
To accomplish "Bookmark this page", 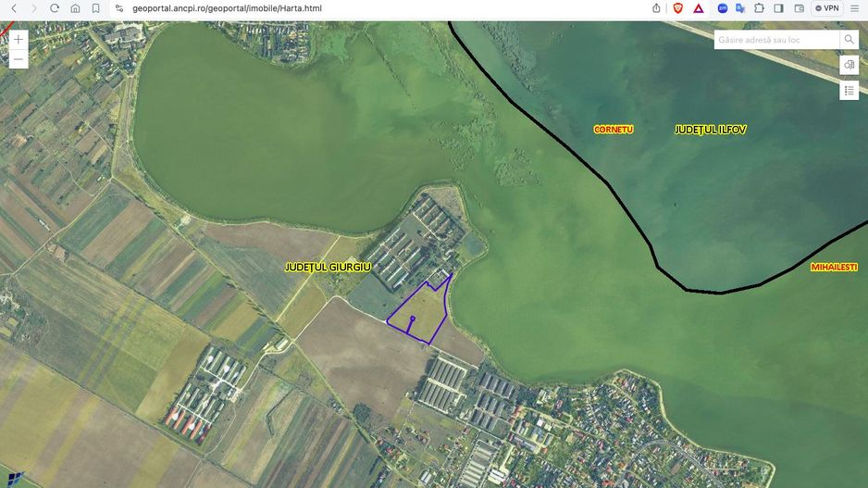I will [x=95, y=8].
